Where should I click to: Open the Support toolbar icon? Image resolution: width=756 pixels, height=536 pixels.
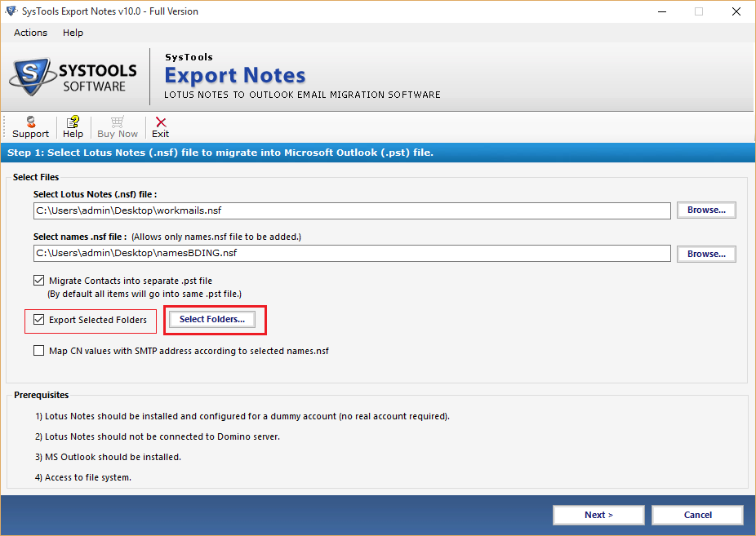coord(30,127)
